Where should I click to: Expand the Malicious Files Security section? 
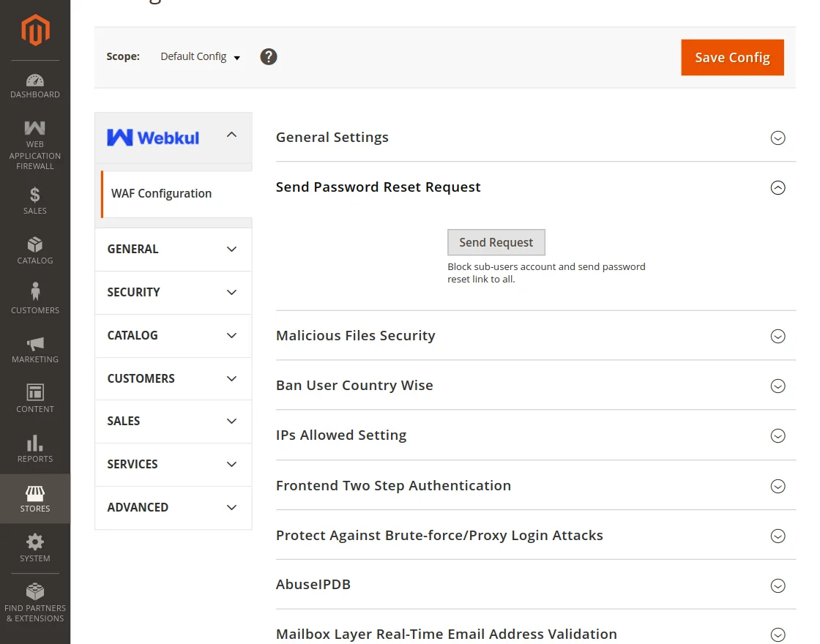point(778,336)
